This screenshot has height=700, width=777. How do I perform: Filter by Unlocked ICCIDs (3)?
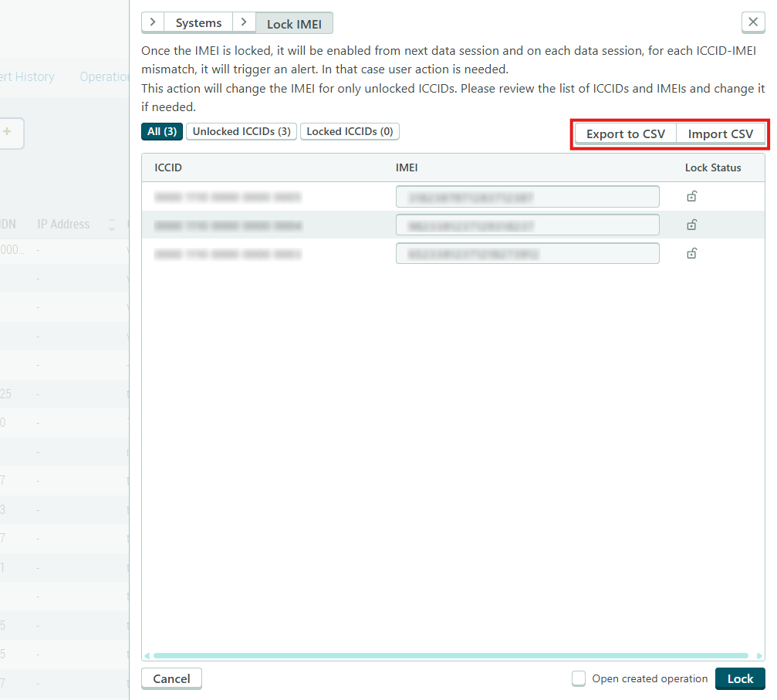(x=242, y=131)
